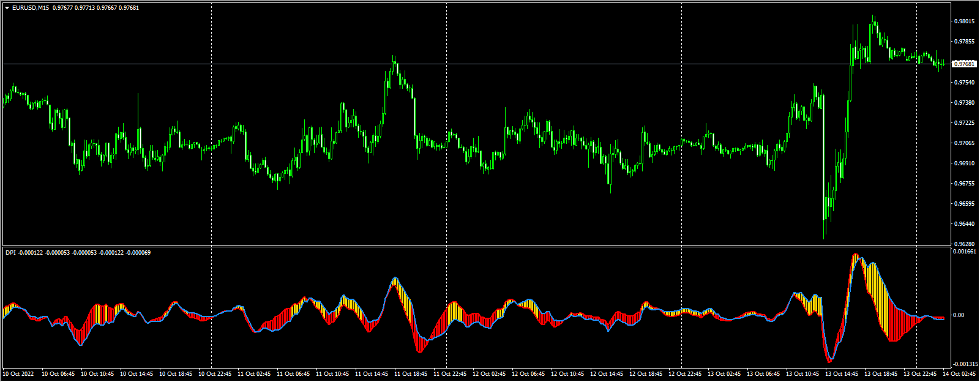Click the lowest candle wick near 0.96280
Image resolution: width=980 pixels, height=382 pixels.
point(825,236)
